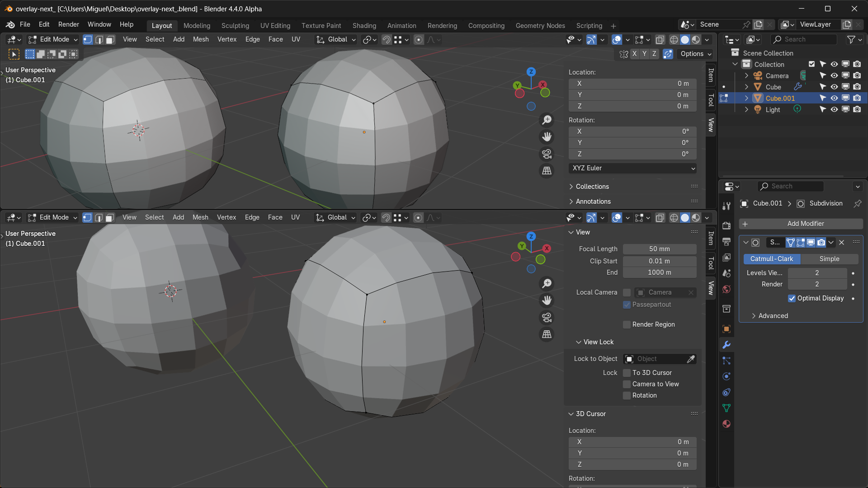Adjust the modifier Render levels field
The width and height of the screenshot is (868, 488).
817,284
